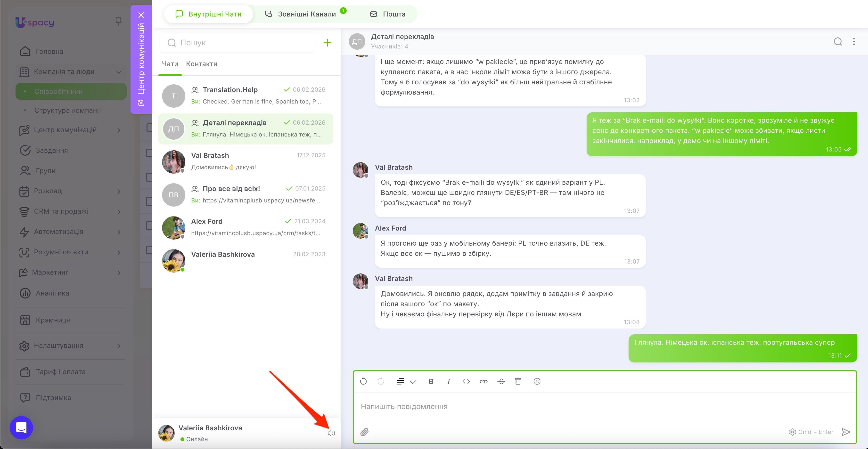This screenshot has height=449, width=868.
Task: Open the three-dot menu in chat header
Action: click(x=853, y=41)
